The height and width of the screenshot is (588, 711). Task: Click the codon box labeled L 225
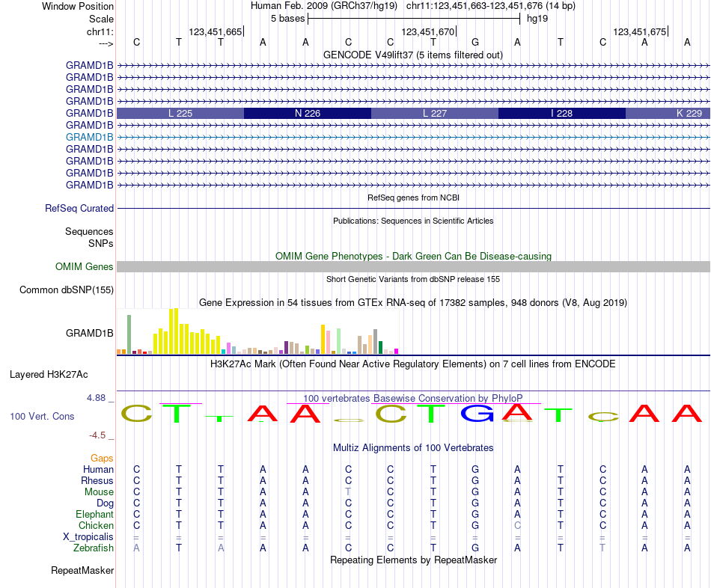coord(180,114)
